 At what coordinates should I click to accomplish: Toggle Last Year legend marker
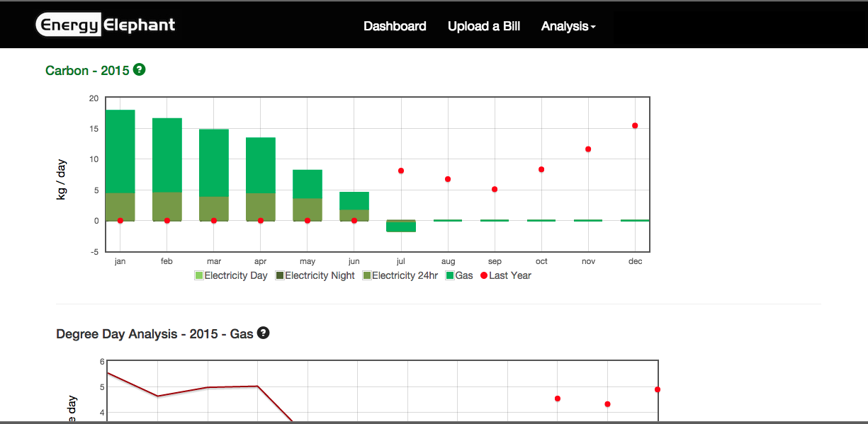click(x=505, y=275)
